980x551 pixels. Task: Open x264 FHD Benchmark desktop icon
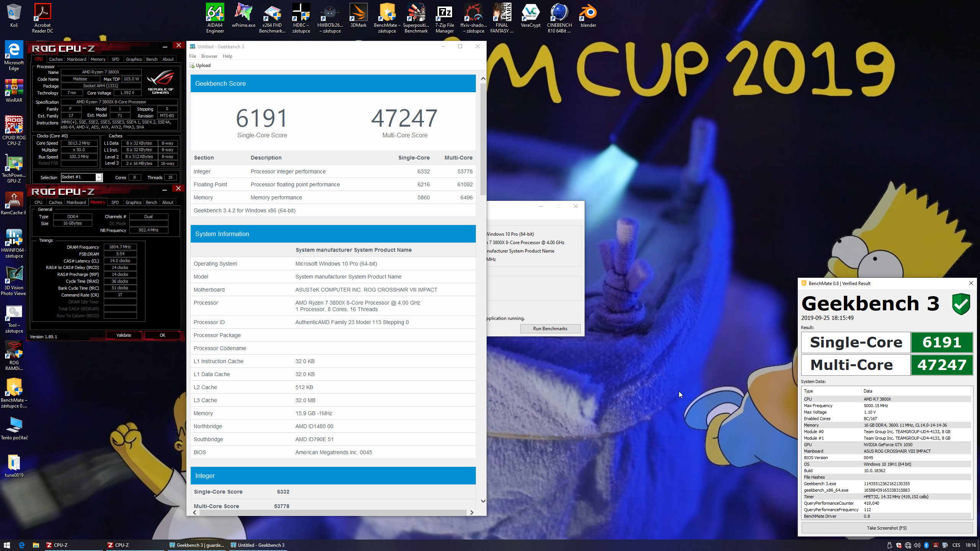(x=272, y=18)
